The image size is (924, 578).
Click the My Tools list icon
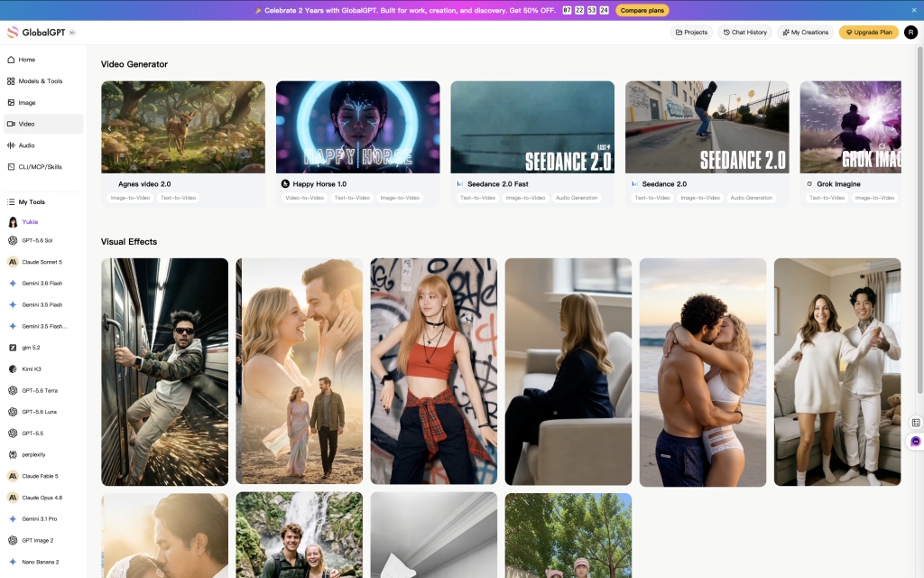point(11,201)
